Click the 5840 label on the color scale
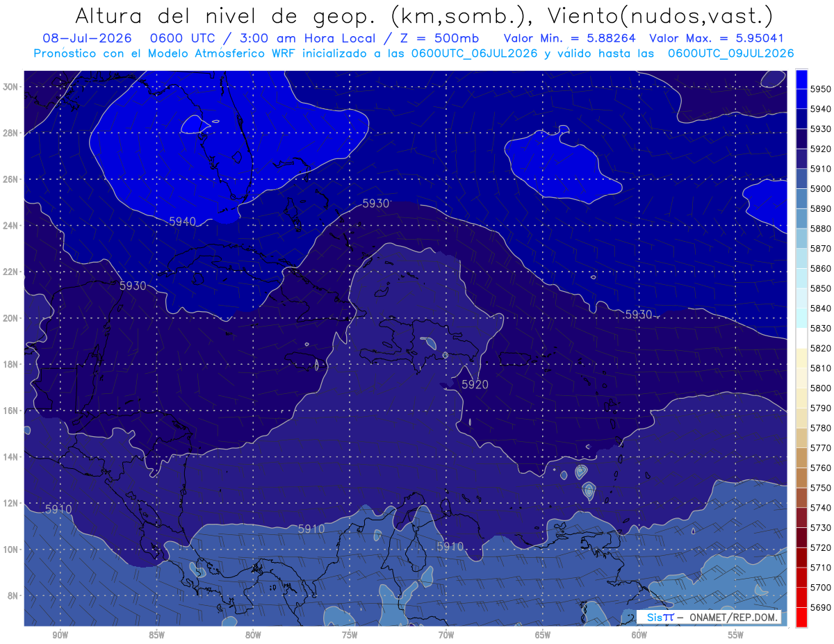Image resolution: width=834 pixels, height=644 pixels. 820,308
